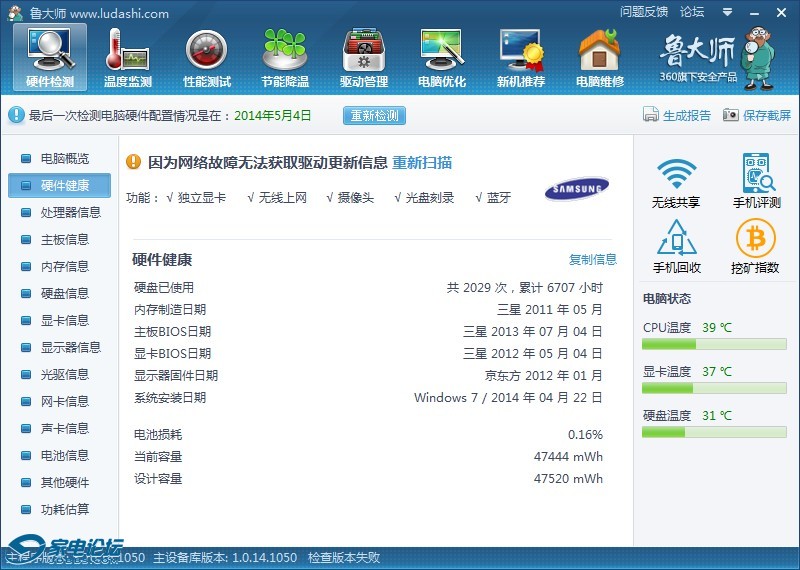The height and width of the screenshot is (570, 800).
Task: Select 处理器信息 in the left sidebar
Action: (x=70, y=212)
